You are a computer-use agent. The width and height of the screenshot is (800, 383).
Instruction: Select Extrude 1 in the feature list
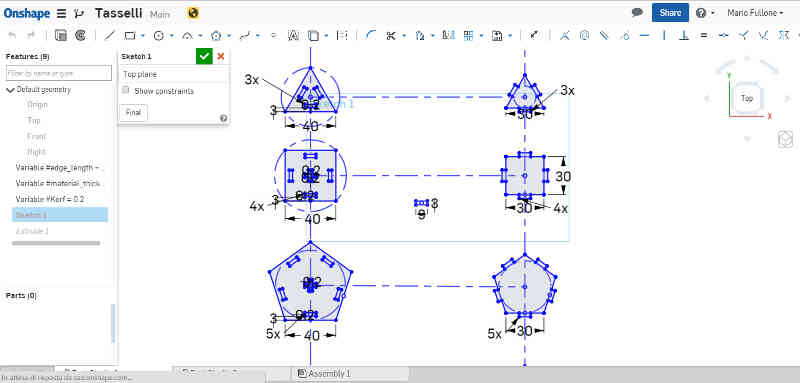(x=32, y=231)
